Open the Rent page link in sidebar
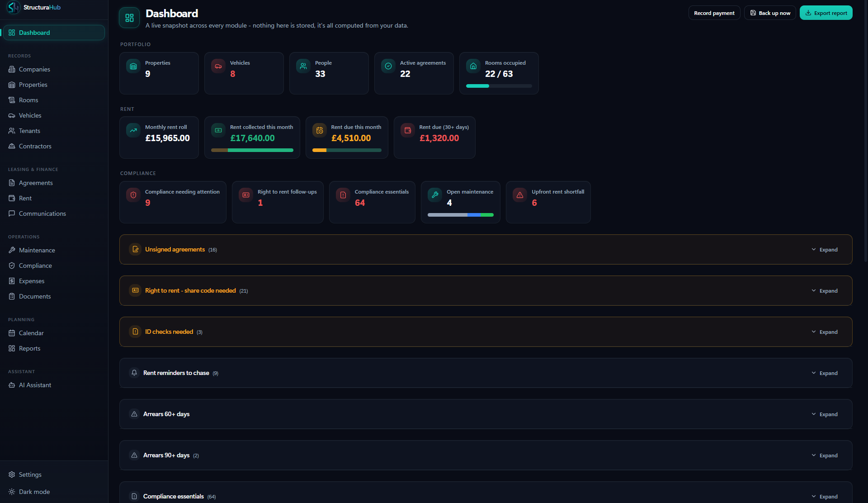Image resolution: width=868 pixels, height=503 pixels. pyautogui.click(x=54, y=199)
